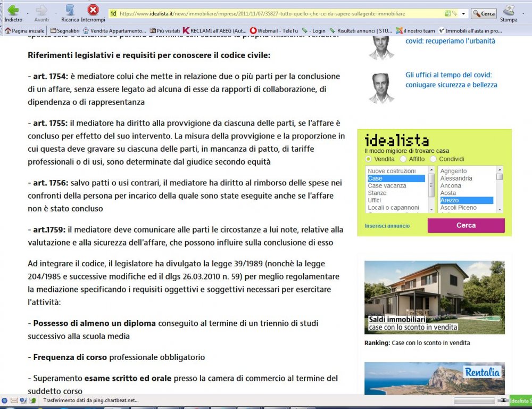Open the Saldi immobiliari house image

pos(435,297)
